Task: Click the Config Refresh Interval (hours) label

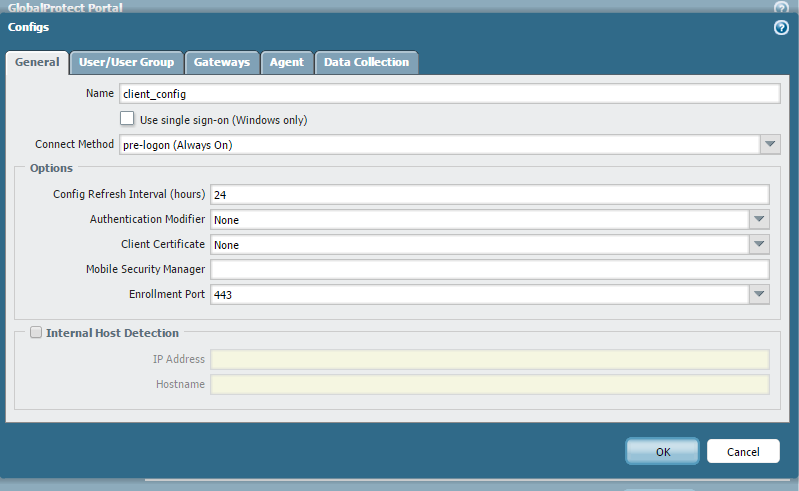Action: click(129, 195)
